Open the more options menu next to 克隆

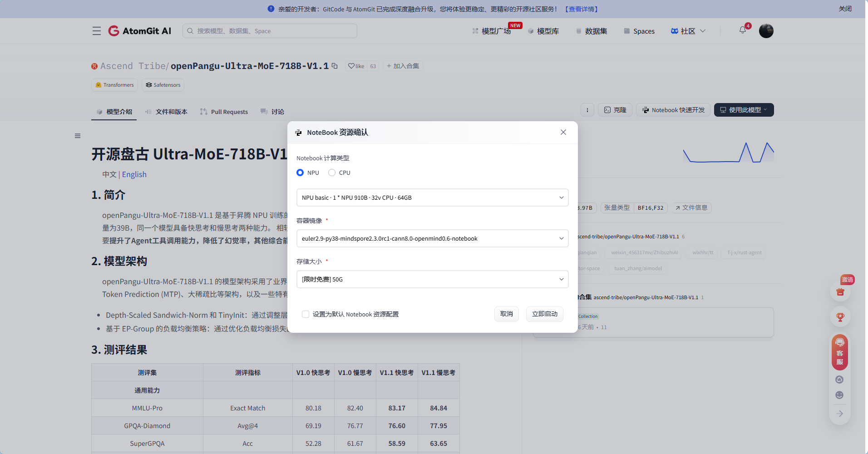pos(587,110)
